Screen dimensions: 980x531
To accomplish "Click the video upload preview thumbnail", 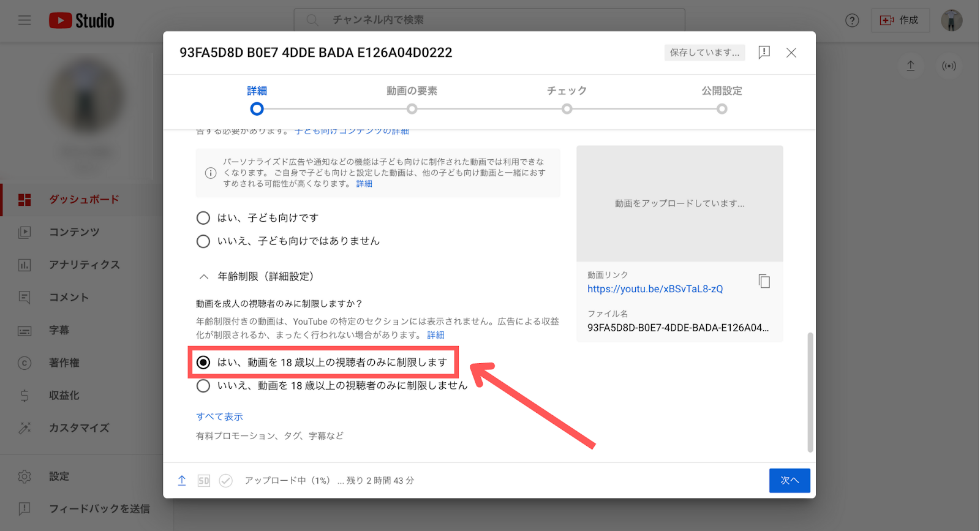I will pyautogui.click(x=680, y=204).
